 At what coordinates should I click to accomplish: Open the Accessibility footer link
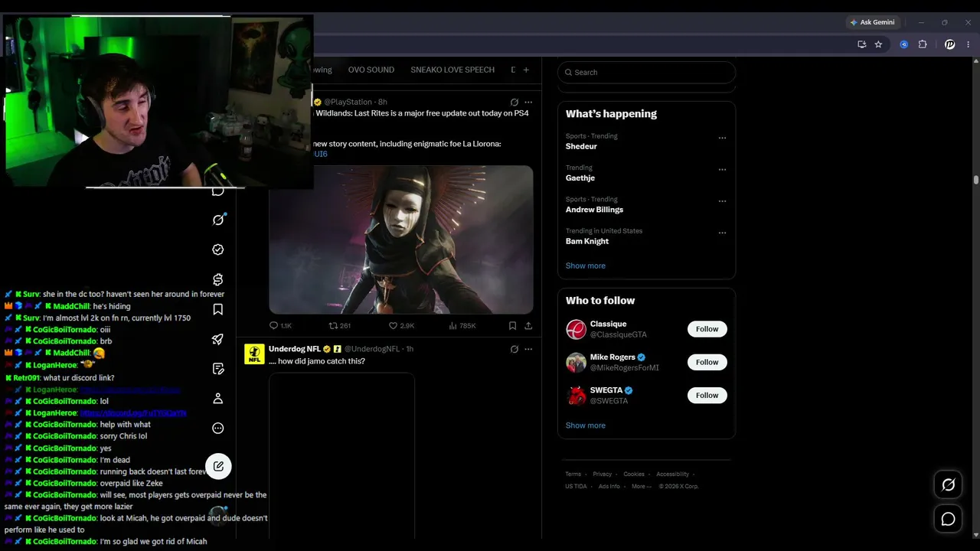coord(673,474)
